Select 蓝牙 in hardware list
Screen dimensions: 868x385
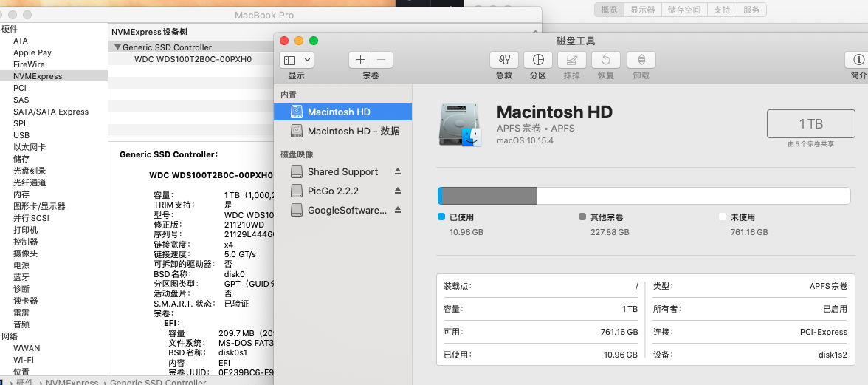click(21, 277)
